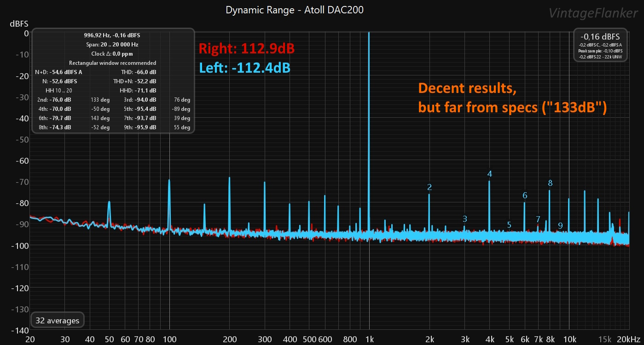Click the "200" label on the frequency axis
Screen dimensions: 644x345
[229, 339]
